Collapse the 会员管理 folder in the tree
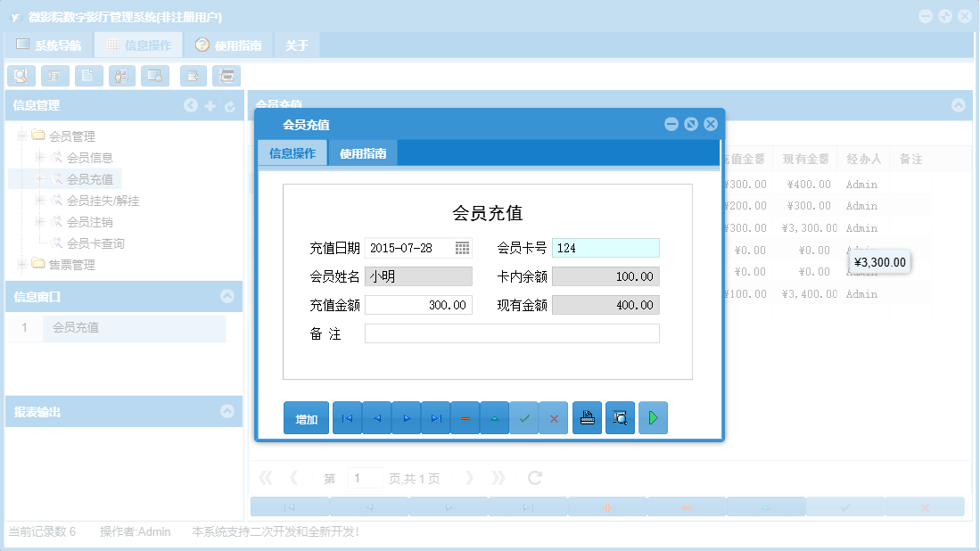This screenshot has width=980, height=551. click(21, 136)
